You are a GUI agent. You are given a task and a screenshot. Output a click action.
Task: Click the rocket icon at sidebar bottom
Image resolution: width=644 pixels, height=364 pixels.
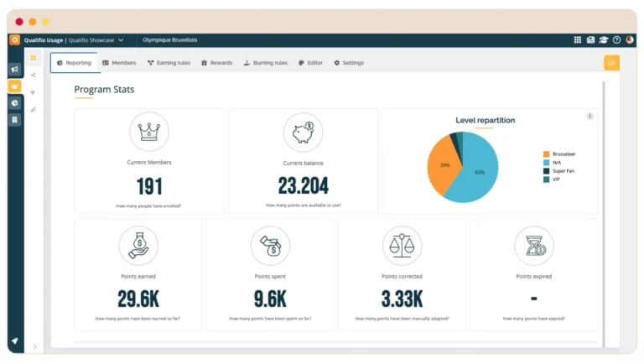click(x=15, y=341)
